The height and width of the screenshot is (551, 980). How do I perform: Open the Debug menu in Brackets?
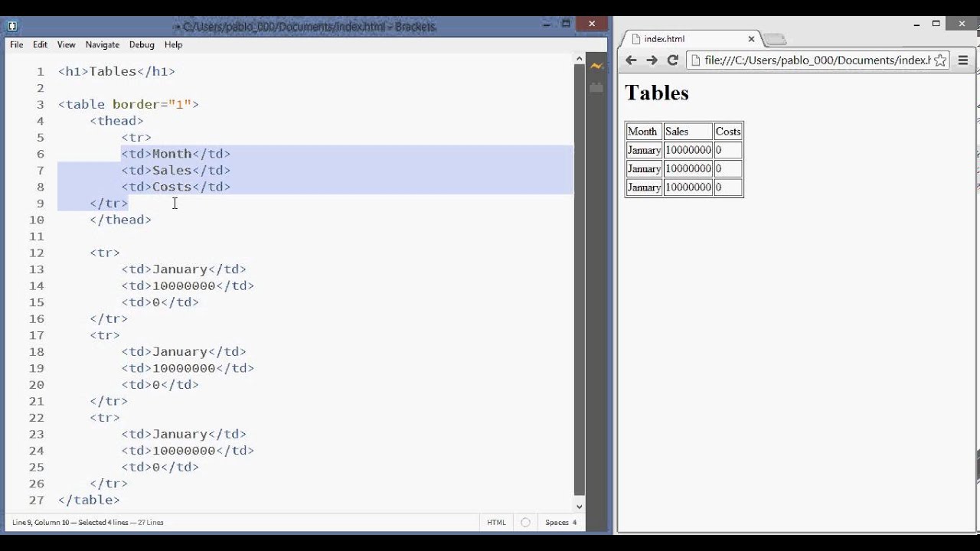[142, 44]
